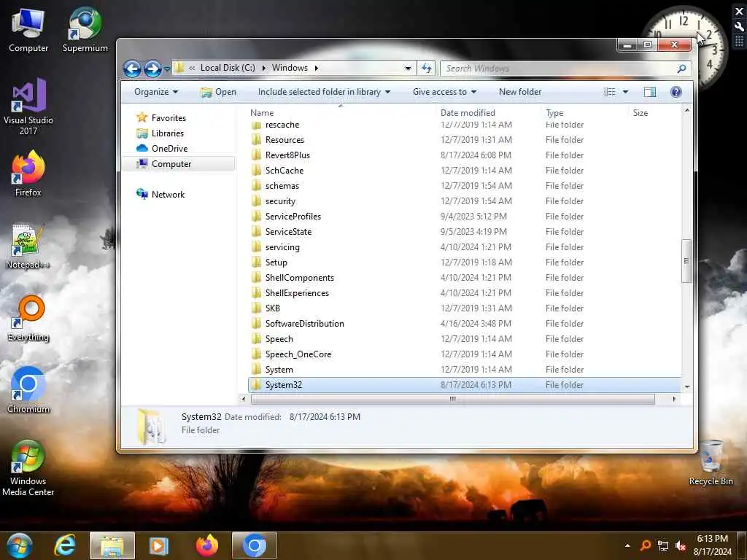
Task: Expand address bar previous locations dropdown
Action: (408, 68)
